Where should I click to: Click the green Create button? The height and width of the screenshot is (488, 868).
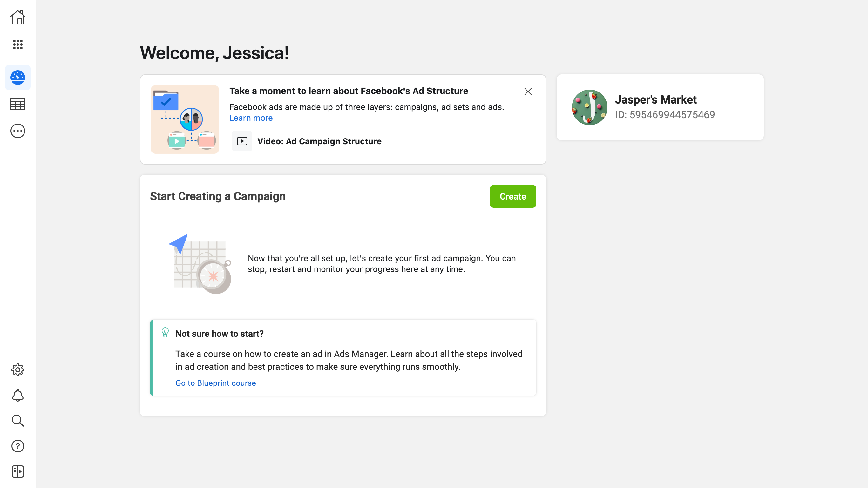(x=512, y=196)
